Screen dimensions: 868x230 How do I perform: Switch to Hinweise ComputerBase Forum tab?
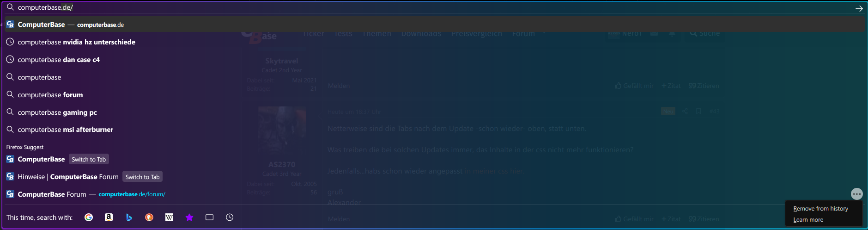click(x=142, y=177)
